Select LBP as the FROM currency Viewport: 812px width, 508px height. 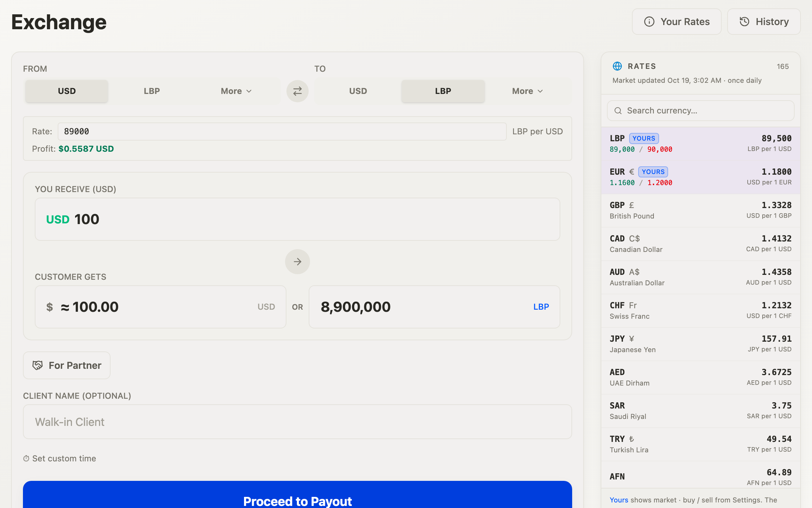[152, 91]
